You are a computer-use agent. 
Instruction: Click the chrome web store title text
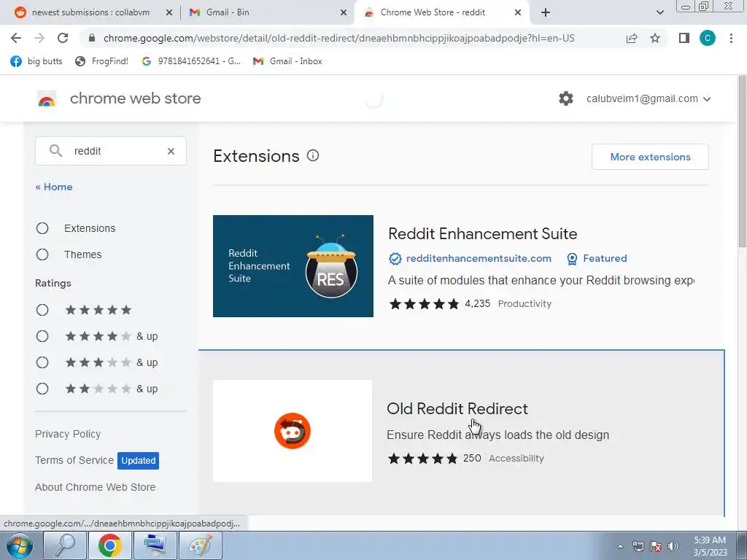[x=135, y=98]
